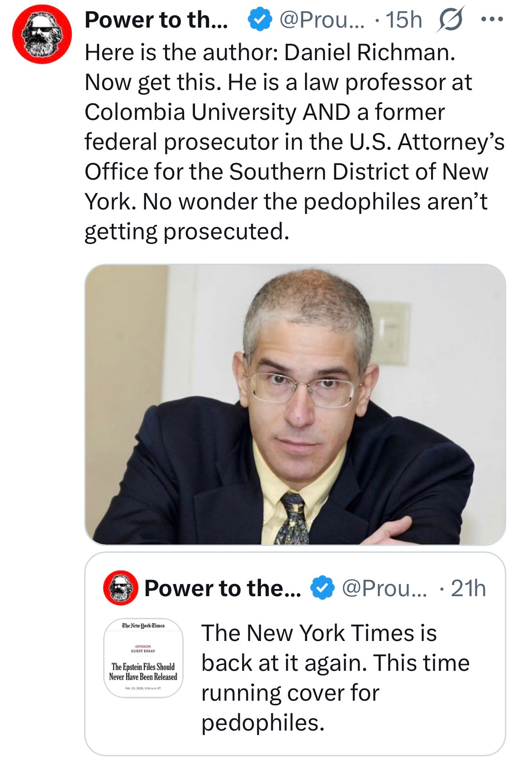The image size is (532, 764).
Task: Click the article date line under the headline
Action: pyautogui.click(x=143, y=688)
